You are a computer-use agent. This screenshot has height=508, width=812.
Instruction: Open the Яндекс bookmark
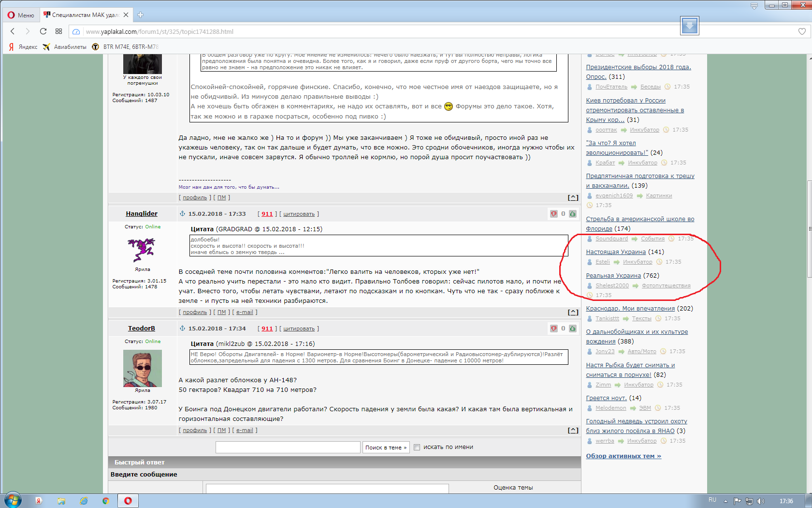23,47
